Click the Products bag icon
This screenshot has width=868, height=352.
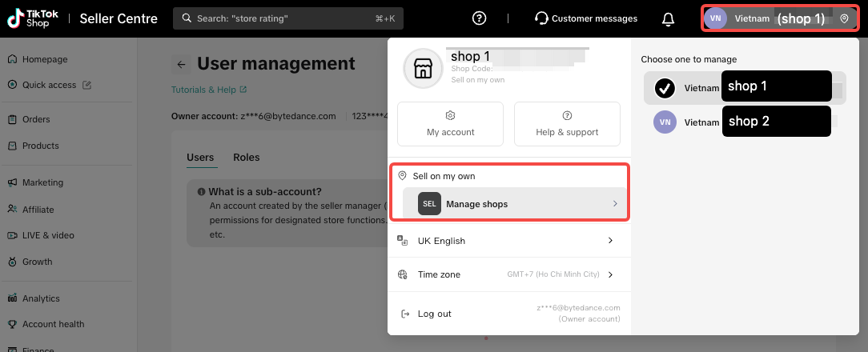pos(12,146)
